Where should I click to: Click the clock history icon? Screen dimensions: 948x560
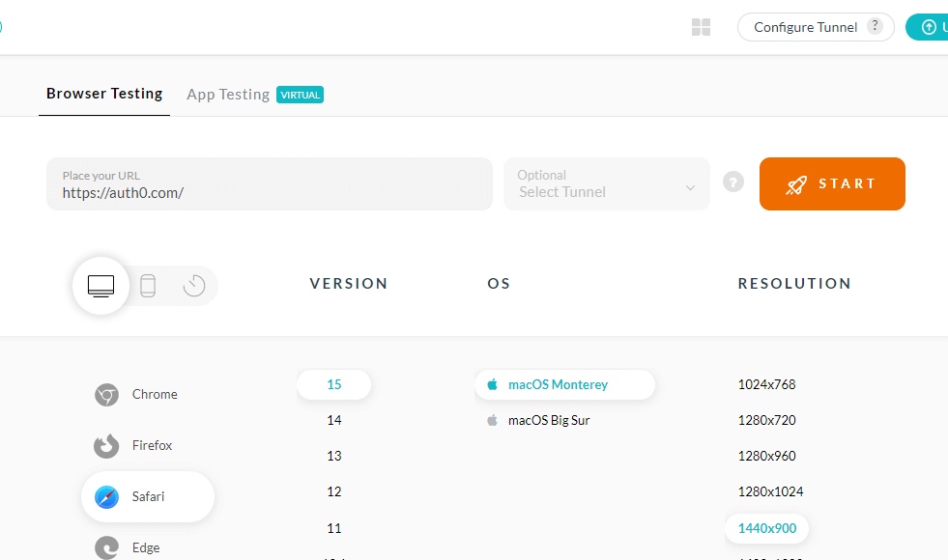(x=192, y=285)
